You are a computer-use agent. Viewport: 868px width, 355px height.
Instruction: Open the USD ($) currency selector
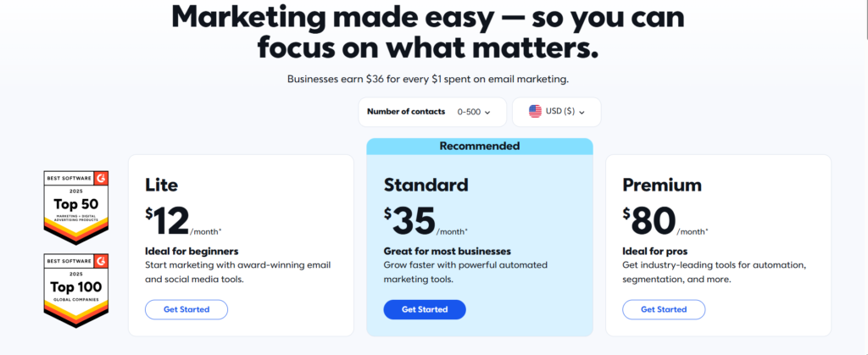[556, 112]
